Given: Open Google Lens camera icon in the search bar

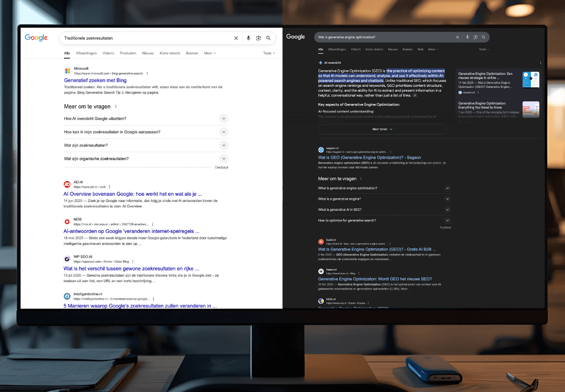Looking at the screenshot, I should tap(258, 38).
